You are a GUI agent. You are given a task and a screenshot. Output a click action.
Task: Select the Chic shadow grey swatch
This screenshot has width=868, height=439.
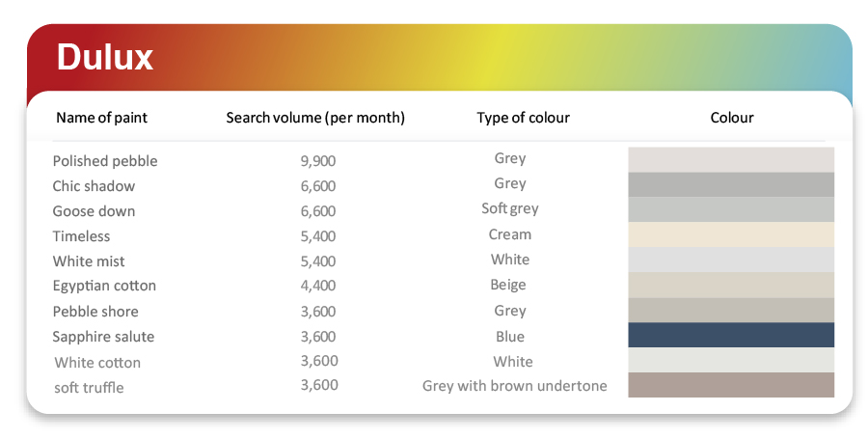(x=730, y=184)
